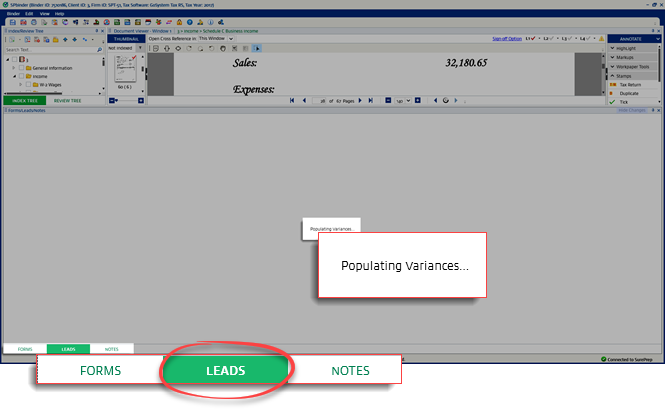Open the Binder menu

pos(13,14)
